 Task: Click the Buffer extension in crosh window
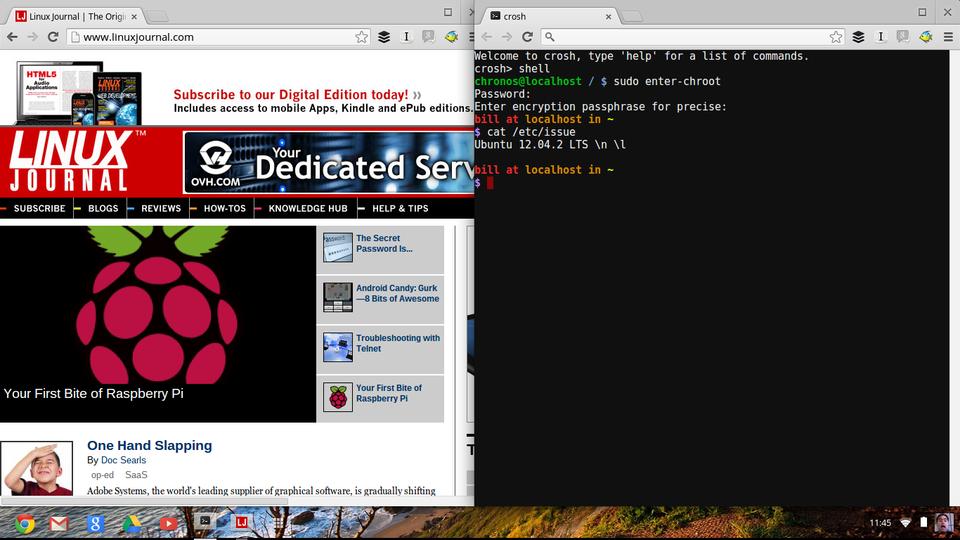858,37
